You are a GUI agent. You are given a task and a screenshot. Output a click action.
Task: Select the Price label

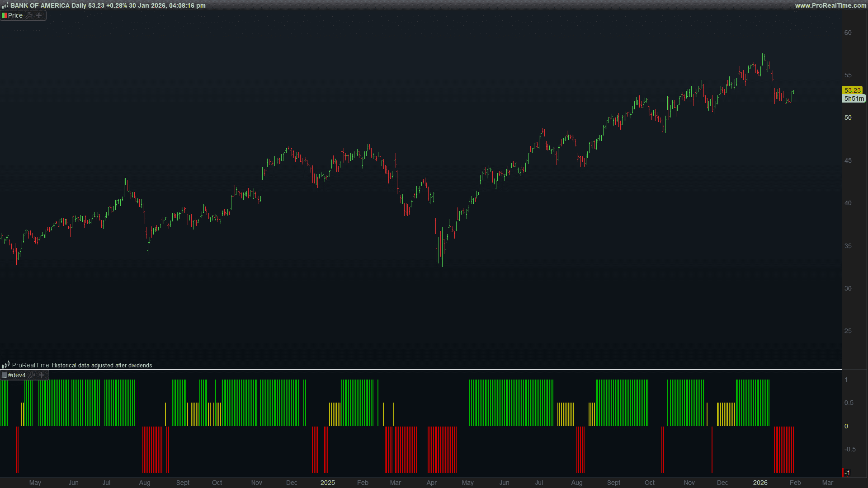(x=15, y=15)
